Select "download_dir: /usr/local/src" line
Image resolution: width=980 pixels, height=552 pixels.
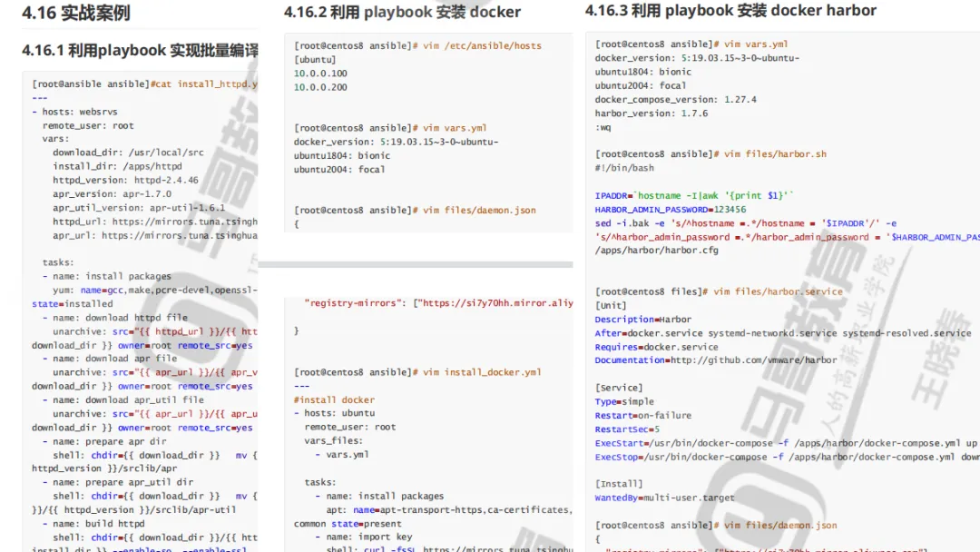(x=128, y=153)
